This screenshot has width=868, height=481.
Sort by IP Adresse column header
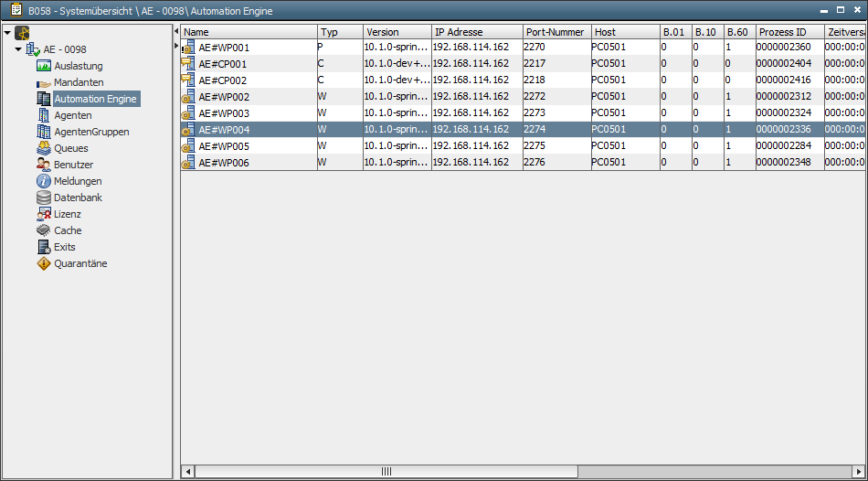477,32
